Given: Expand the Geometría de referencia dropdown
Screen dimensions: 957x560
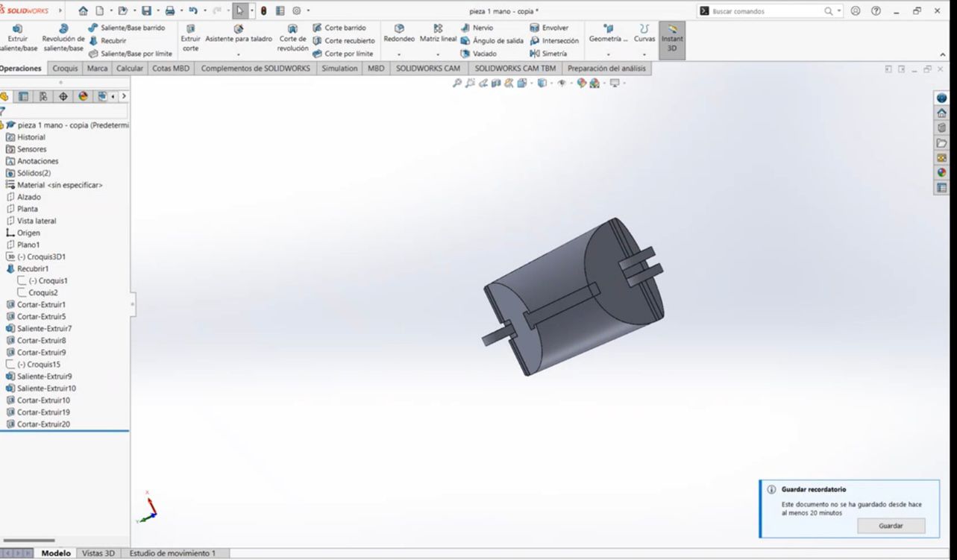Looking at the screenshot, I should [x=609, y=54].
